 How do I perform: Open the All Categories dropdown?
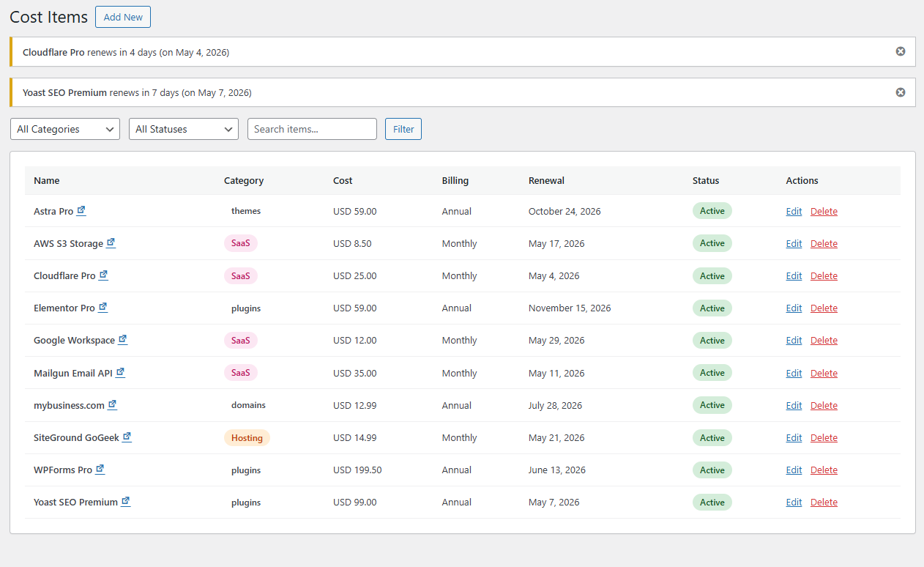(x=65, y=129)
